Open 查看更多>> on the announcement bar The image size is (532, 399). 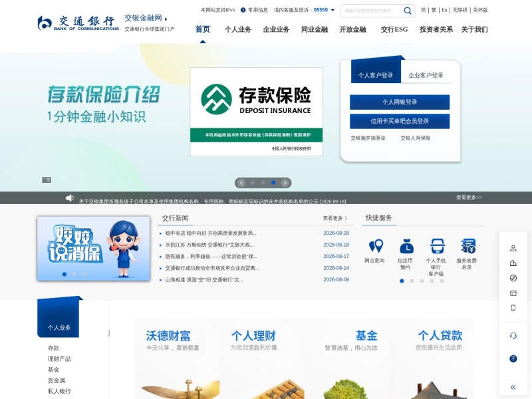(x=469, y=198)
